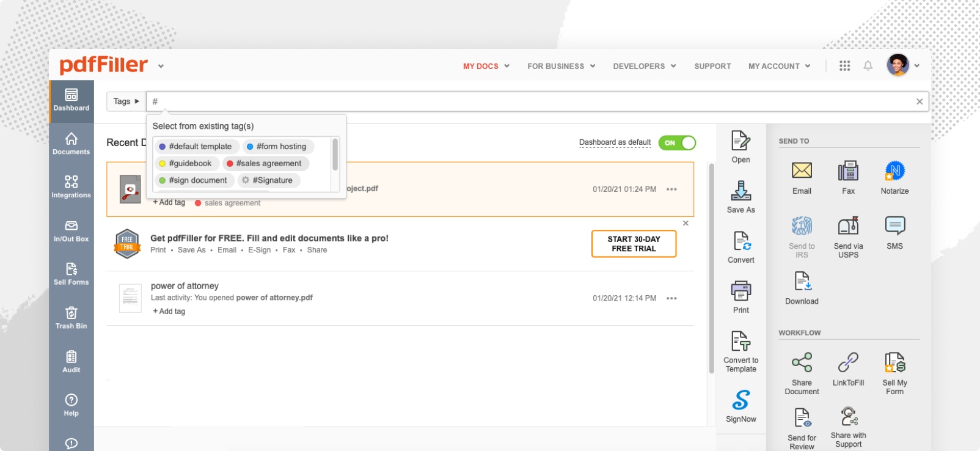Click the document list scrollbar
This screenshot has width=980, height=451.
point(711,268)
